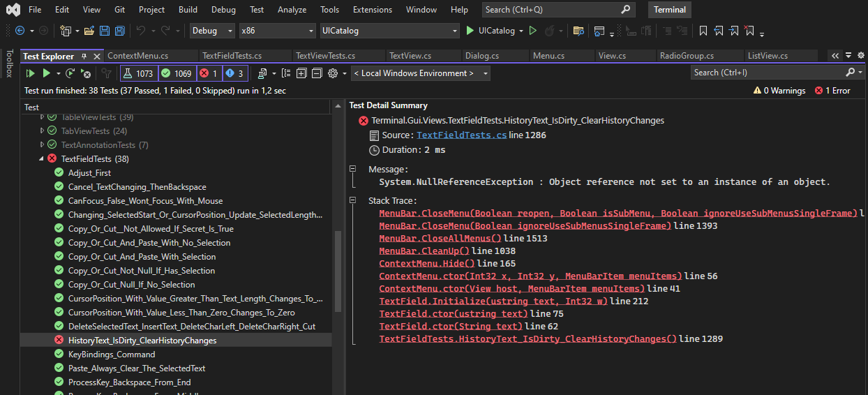Screen dimensions: 868x395
Task: Click Repeat Last Run icon
Action: point(70,73)
